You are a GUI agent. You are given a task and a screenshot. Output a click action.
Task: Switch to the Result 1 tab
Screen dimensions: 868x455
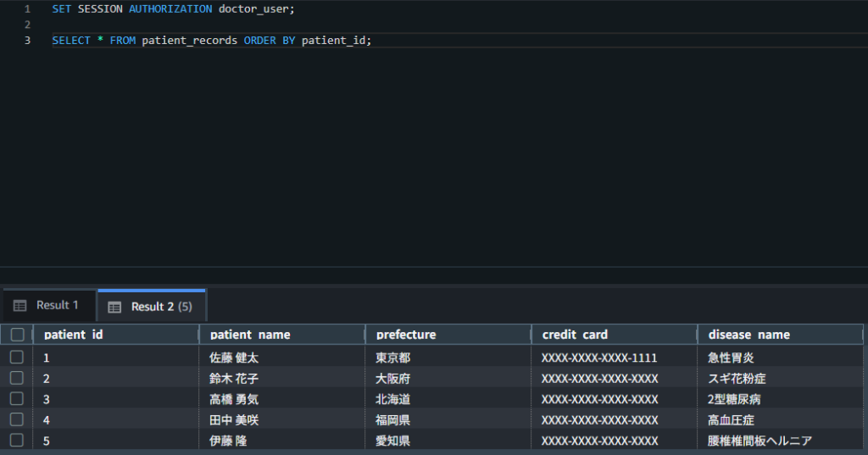point(48,305)
